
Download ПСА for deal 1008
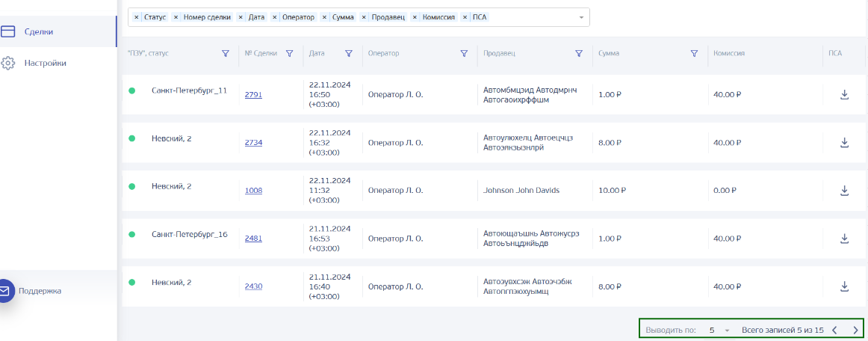844,190
